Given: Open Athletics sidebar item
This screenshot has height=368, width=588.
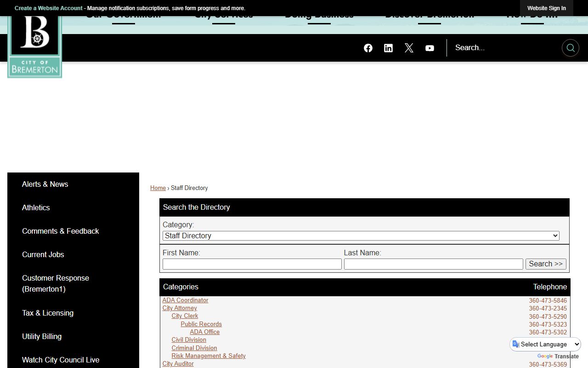Looking at the screenshot, I should point(36,207).
